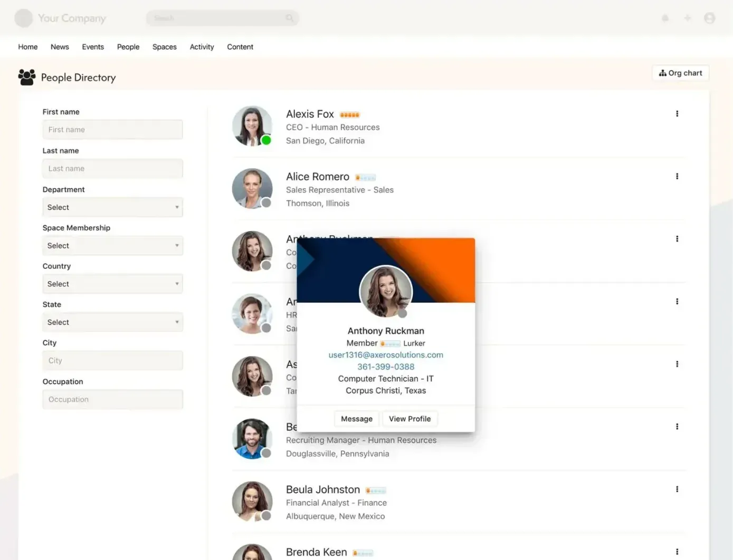
Task: Click "CEO - Human Resources" text
Action: point(333,127)
